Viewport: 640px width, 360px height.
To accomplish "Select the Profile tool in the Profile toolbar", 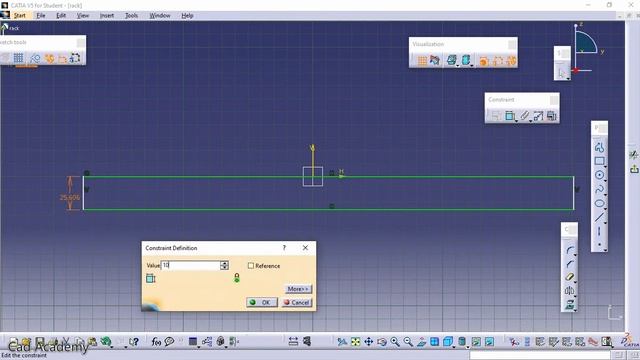I will [x=599, y=147].
